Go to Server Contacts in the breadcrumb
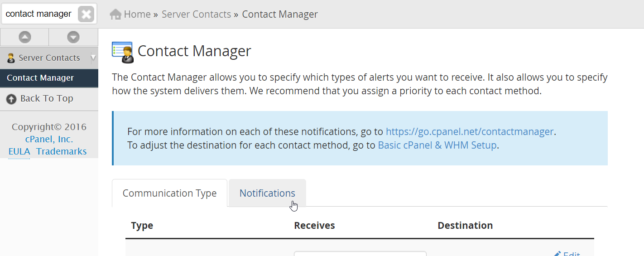644x256 pixels. click(196, 14)
